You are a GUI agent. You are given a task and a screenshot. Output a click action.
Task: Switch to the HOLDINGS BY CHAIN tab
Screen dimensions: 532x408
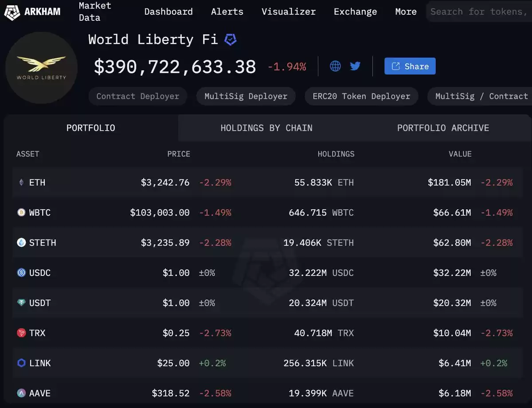[266, 128]
